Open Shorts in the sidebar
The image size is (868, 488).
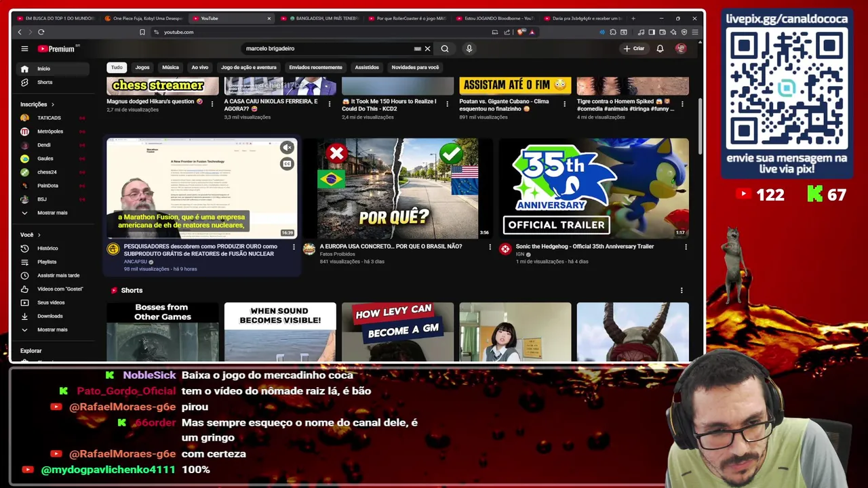[53, 82]
